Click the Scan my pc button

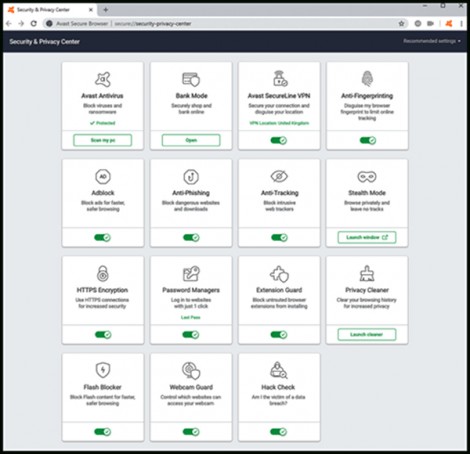click(103, 140)
